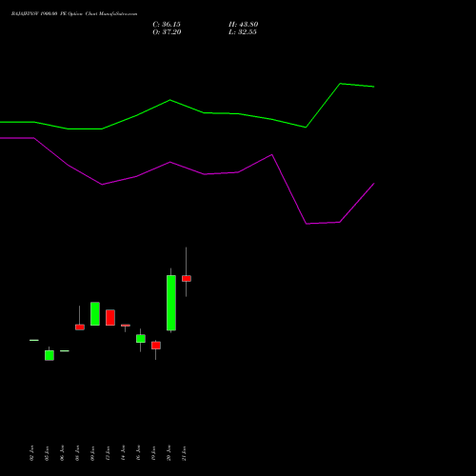476x476 pixels.
Task: Click the '05 Jan' date axis label
Action: click(47, 453)
